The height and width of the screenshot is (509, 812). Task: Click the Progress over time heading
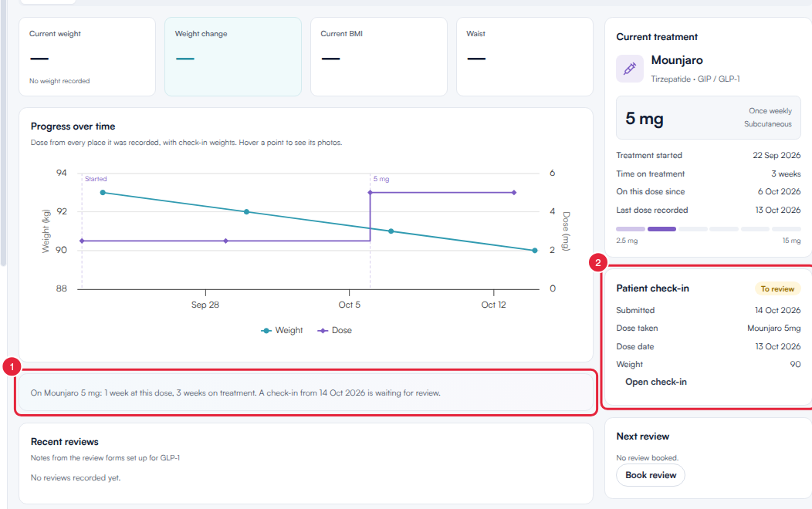point(73,126)
